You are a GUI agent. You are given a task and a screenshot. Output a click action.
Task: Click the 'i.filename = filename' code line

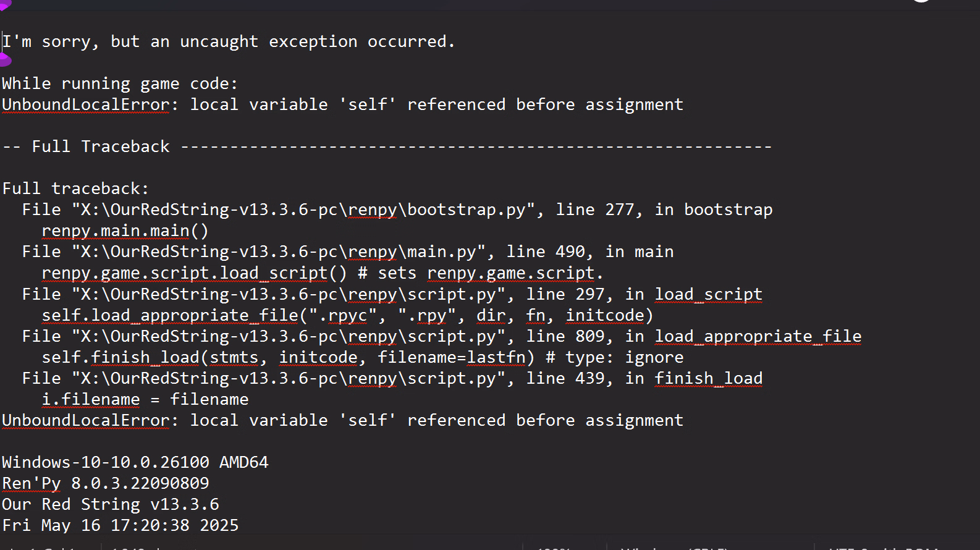[145, 399]
